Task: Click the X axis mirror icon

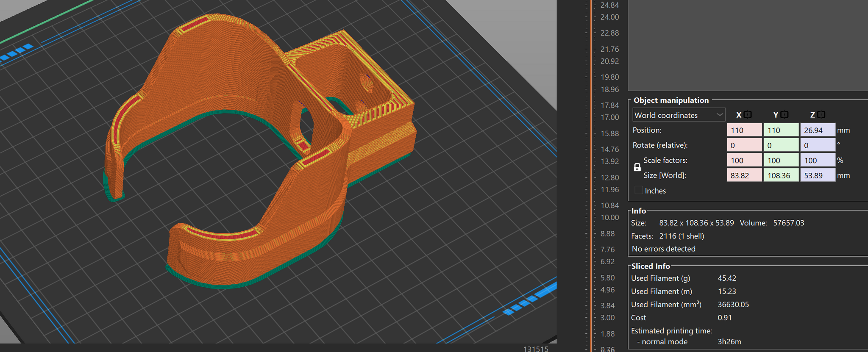Action: point(748,115)
